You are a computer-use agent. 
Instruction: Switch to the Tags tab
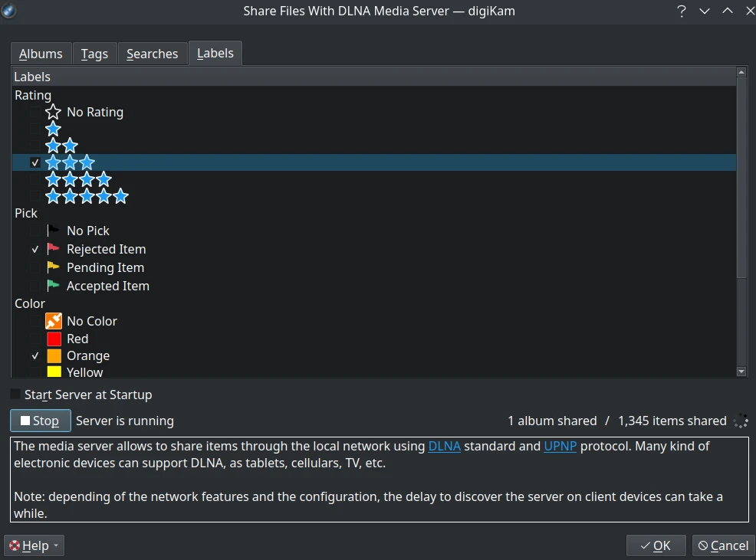tap(94, 54)
